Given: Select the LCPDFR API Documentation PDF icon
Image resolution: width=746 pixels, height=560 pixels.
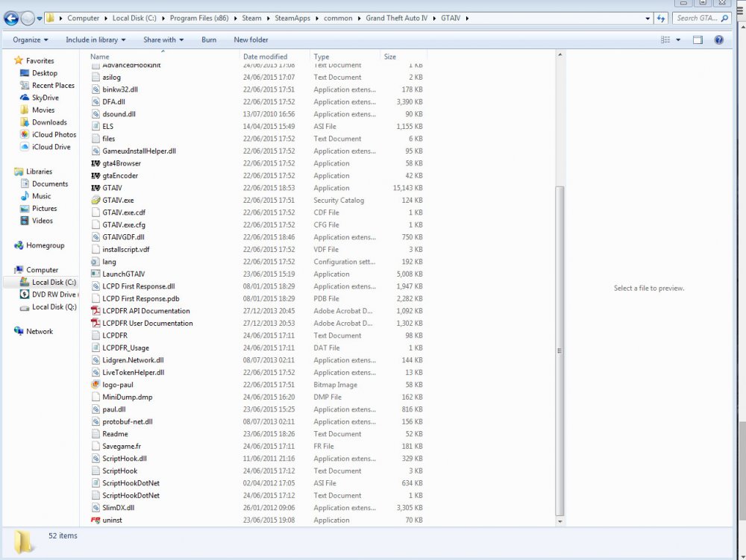Looking at the screenshot, I should pos(95,311).
